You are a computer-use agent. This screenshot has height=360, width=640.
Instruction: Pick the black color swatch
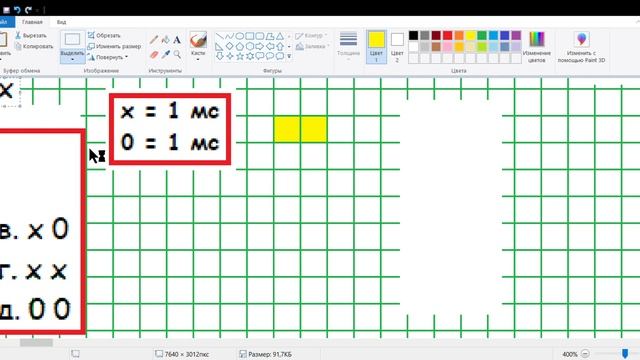[x=413, y=36]
